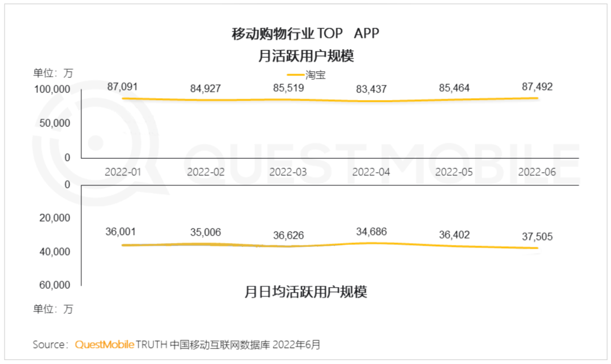Click the chart title 移动购物行业 TOP APP

pyautogui.click(x=305, y=33)
